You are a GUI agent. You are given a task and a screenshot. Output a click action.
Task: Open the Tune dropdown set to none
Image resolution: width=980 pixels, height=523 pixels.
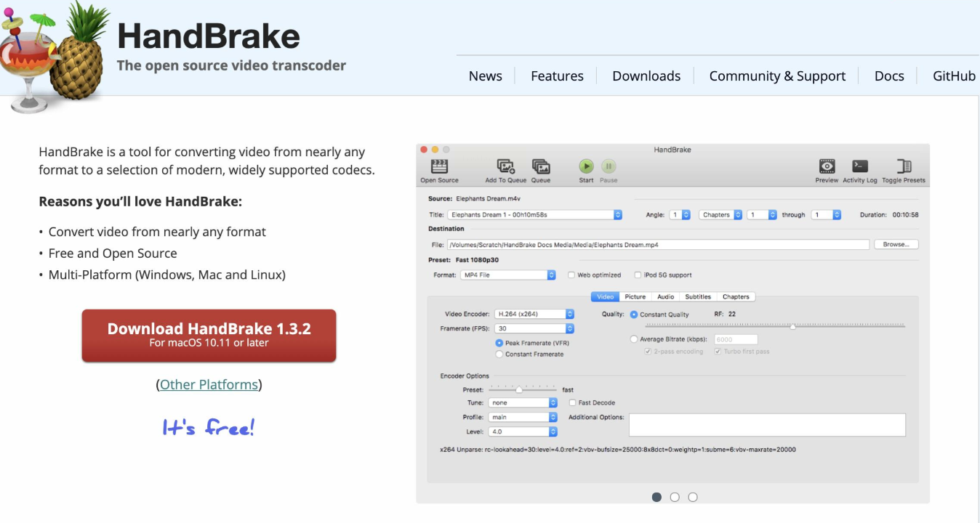(x=523, y=402)
